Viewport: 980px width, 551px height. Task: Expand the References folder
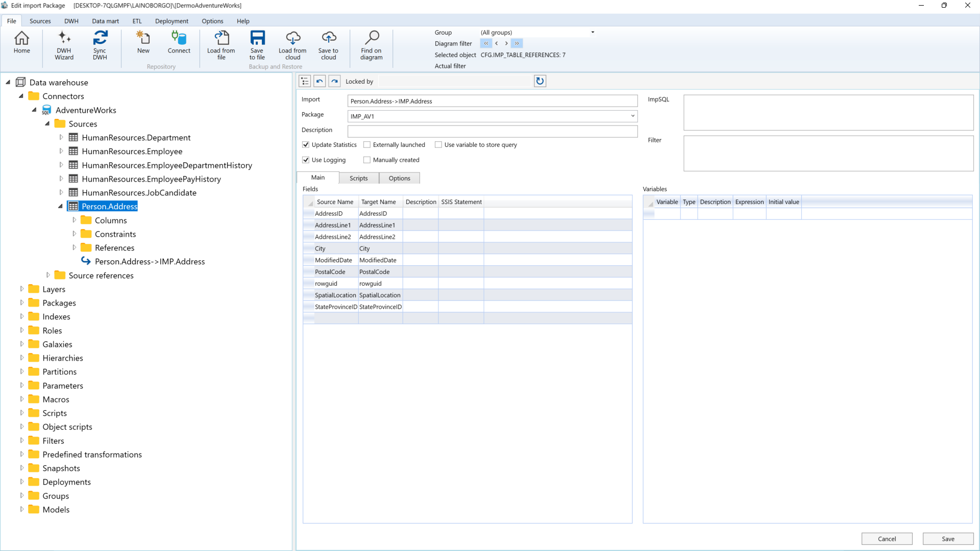(x=74, y=247)
